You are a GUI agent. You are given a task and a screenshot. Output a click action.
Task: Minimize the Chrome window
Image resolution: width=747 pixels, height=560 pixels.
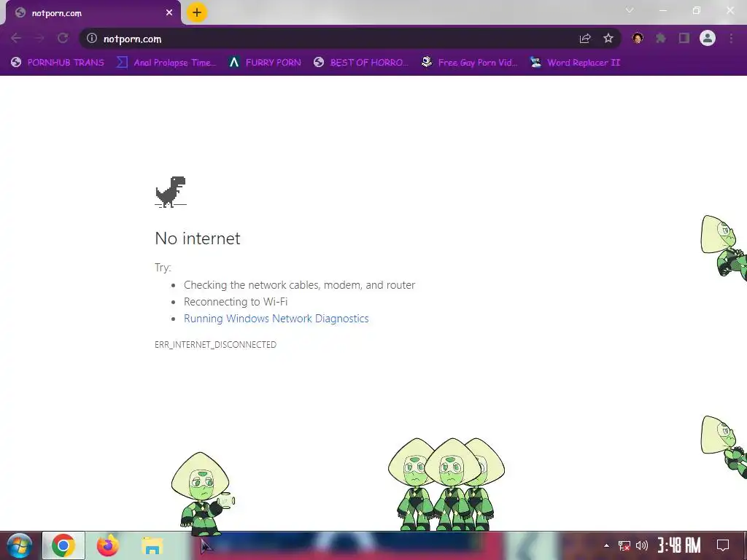click(x=662, y=10)
